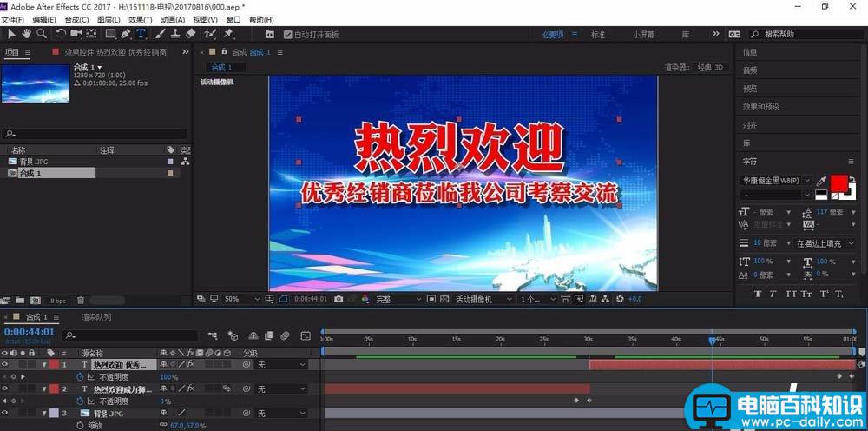868x431 pixels.
Task: Open the 在描边上填充 stroke option dropdown
Action: [x=825, y=243]
